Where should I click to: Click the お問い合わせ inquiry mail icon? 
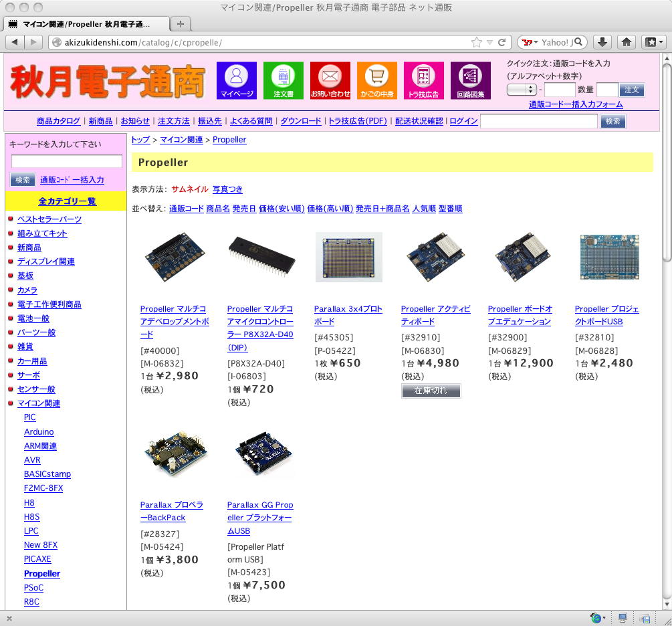[330, 81]
